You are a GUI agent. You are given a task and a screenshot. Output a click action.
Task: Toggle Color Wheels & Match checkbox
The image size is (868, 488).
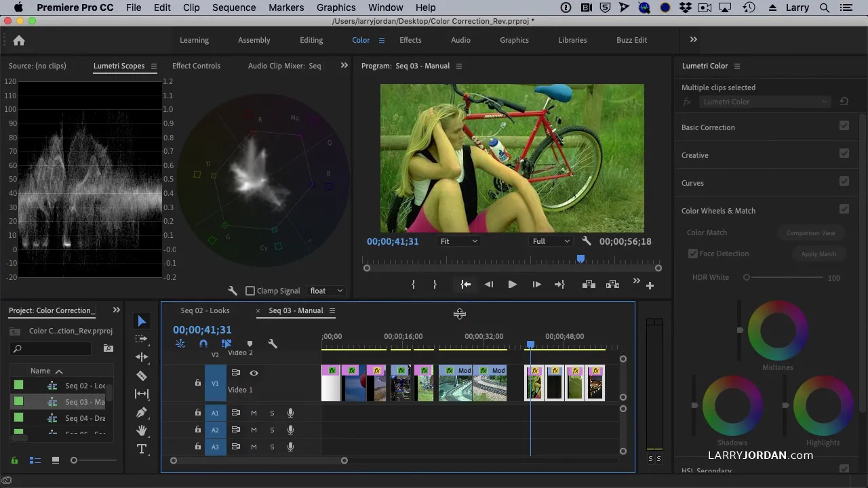pyautogui.click(x=844, y=209)
